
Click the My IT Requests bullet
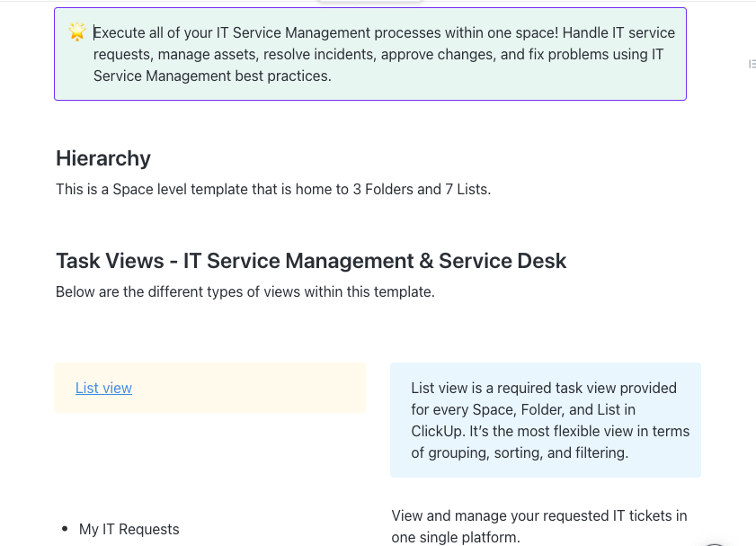[129, 529]
